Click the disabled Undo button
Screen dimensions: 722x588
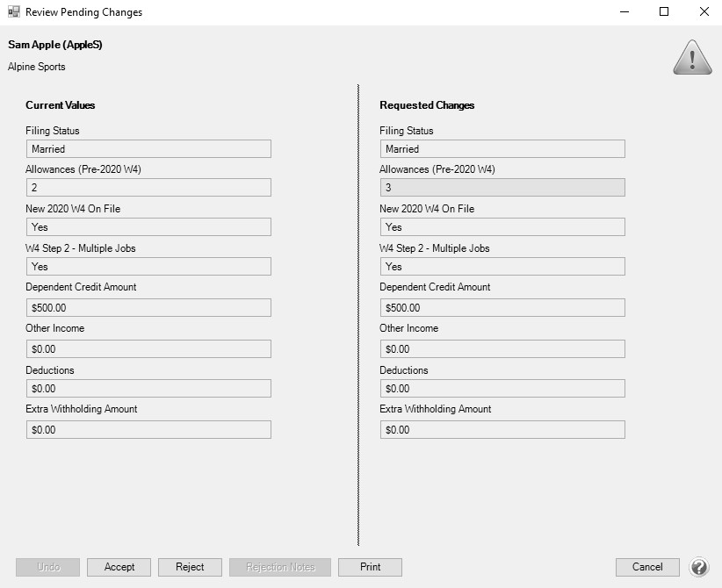(48, 567)
